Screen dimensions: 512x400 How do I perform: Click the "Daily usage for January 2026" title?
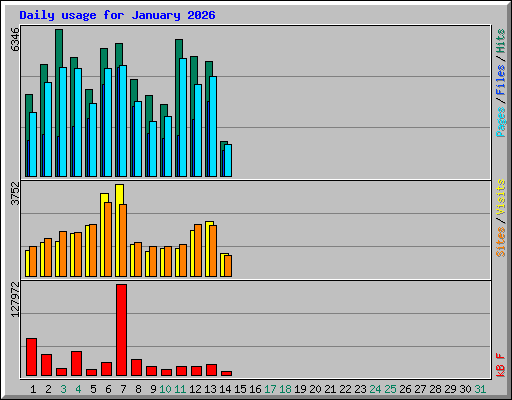(117, 15)
